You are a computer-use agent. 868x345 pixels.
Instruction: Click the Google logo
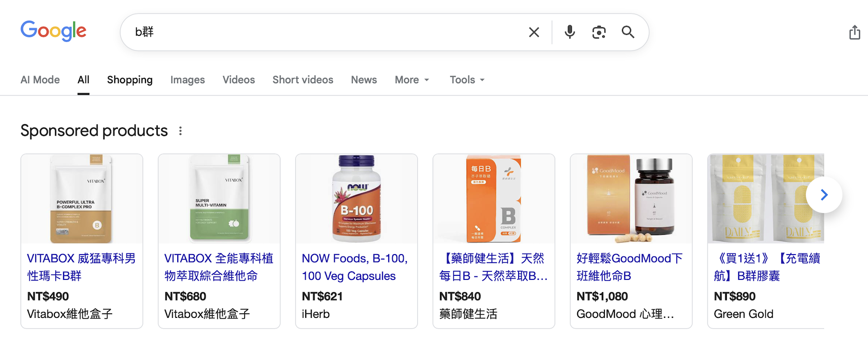[53, 31]
